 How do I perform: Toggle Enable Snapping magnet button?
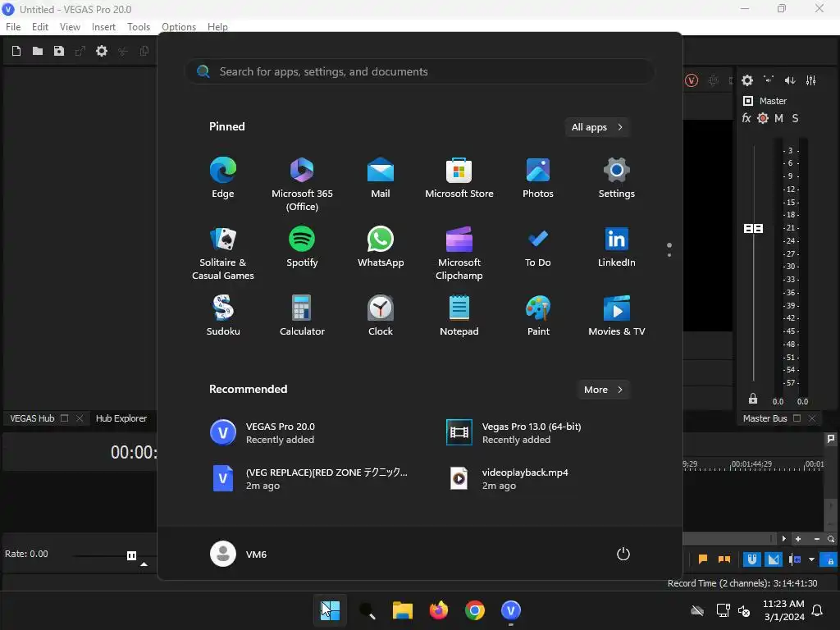click(752, 559)
